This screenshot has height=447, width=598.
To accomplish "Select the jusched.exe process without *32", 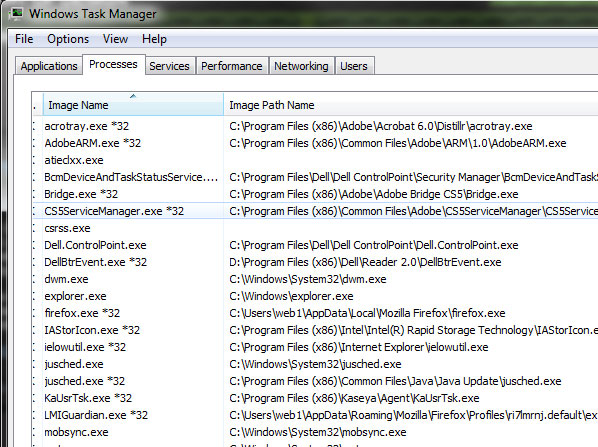I will [74, 364].
